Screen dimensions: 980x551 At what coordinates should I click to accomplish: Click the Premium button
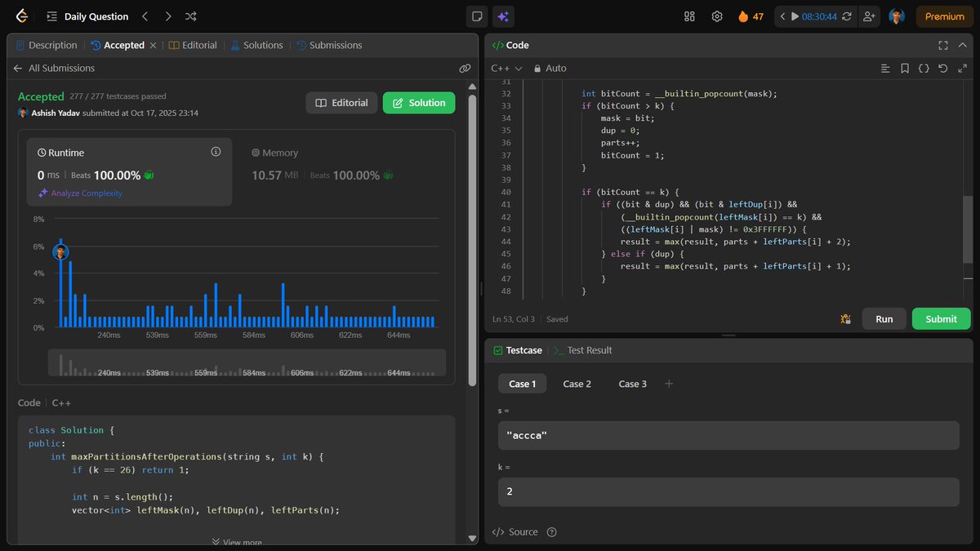point(945,16)
